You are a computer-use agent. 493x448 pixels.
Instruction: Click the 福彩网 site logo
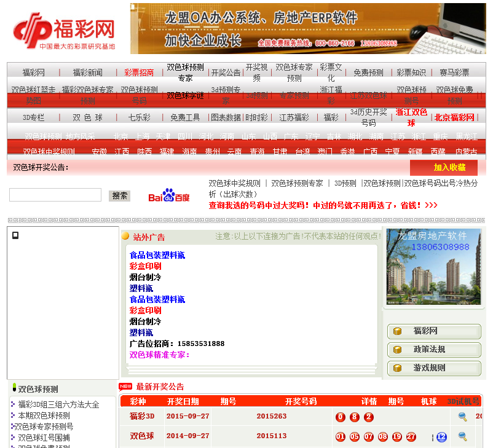[64, 31]
